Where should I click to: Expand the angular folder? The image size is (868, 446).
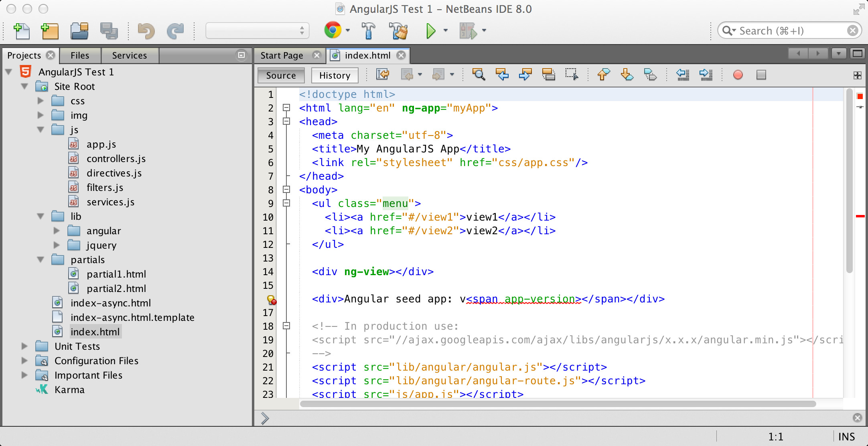[x=57, y=231]
